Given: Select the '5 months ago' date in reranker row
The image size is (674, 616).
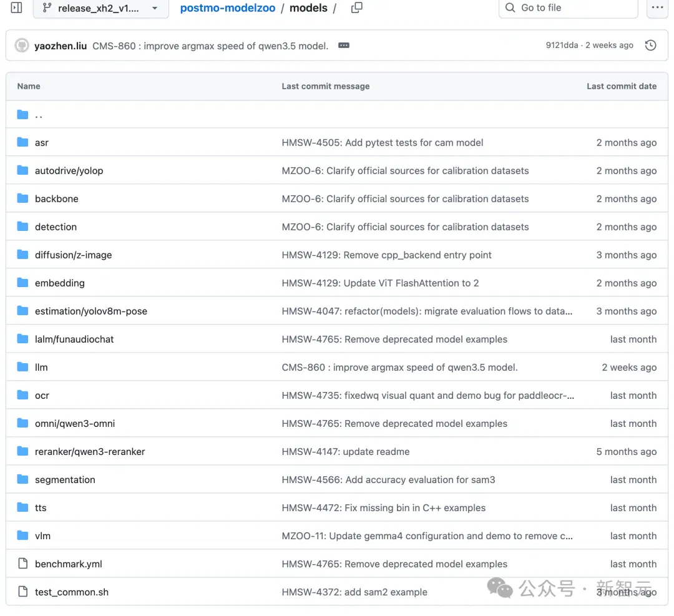Looking at the screenshot, I should tap(627, 452).
